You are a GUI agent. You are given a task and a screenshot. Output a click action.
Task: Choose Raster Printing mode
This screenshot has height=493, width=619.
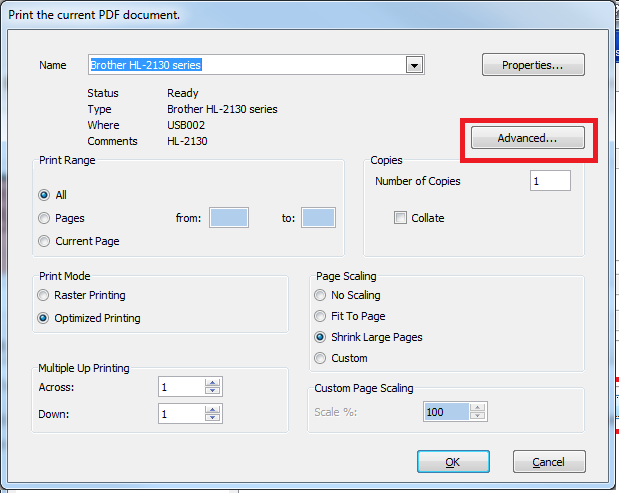click(x=43, y=295)
